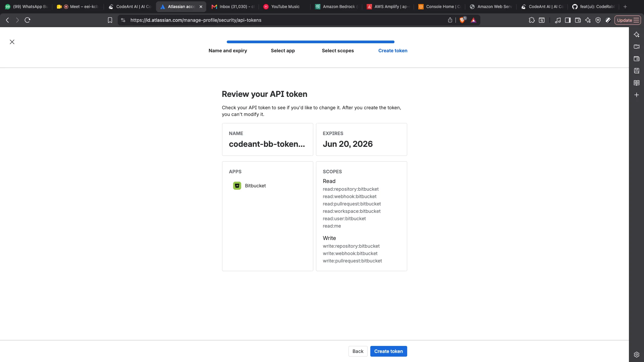Open sidebar settings gear icon
Image resolution: width=644 pixels, height=362 pixels.
(637, 354)
